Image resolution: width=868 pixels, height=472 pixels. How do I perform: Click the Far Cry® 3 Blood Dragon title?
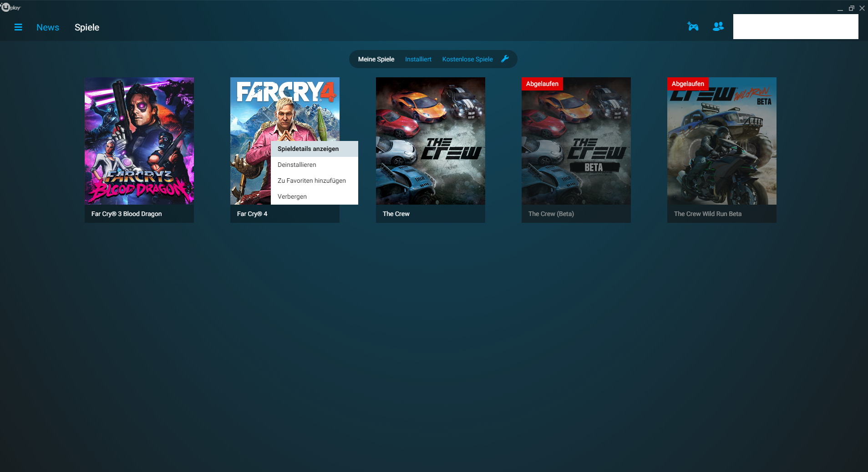[x=127, y=214]
